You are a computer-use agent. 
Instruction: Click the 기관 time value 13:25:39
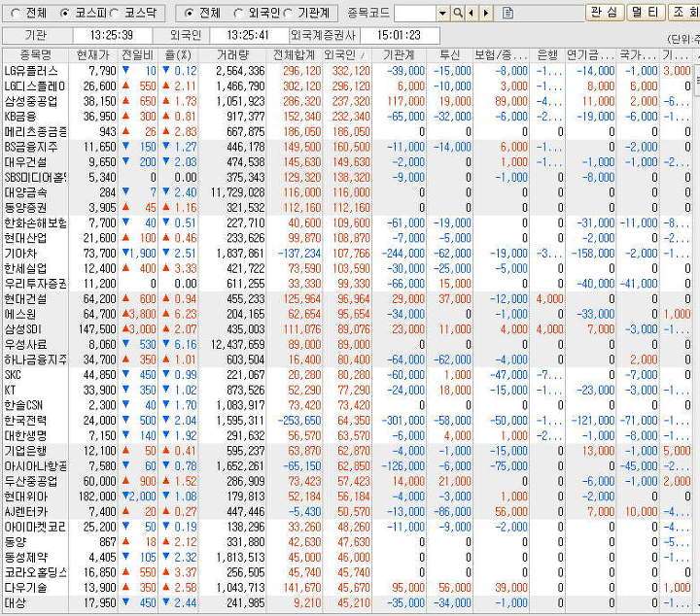click(112, 35)
